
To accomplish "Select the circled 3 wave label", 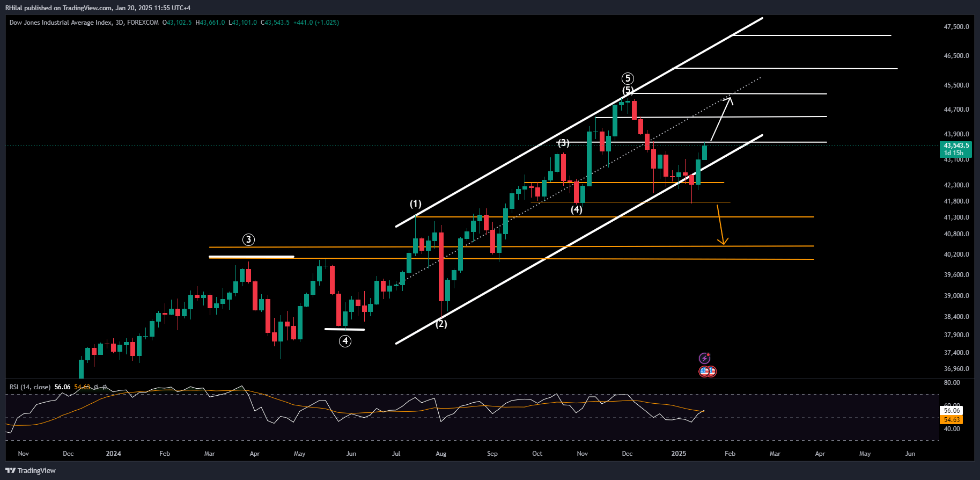I will (x=248, y=239).
